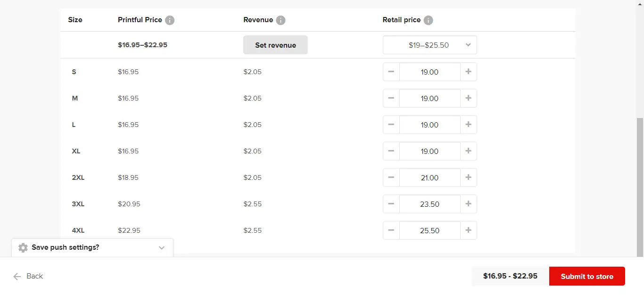Decrease the M size retail price

[391, 98]
